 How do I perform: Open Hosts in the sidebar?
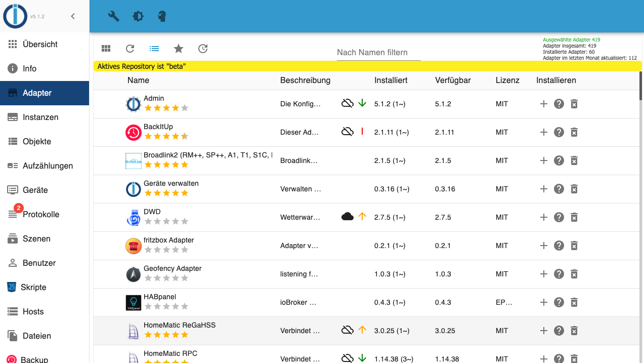pyautogui.click(x=45, y=312)
